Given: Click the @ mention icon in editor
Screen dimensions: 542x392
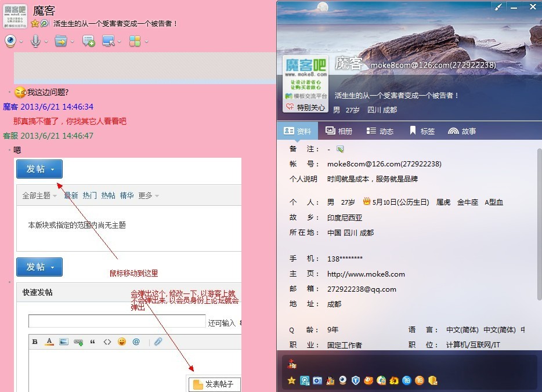Looking at the screenshot, I should (x=136, y=342).
